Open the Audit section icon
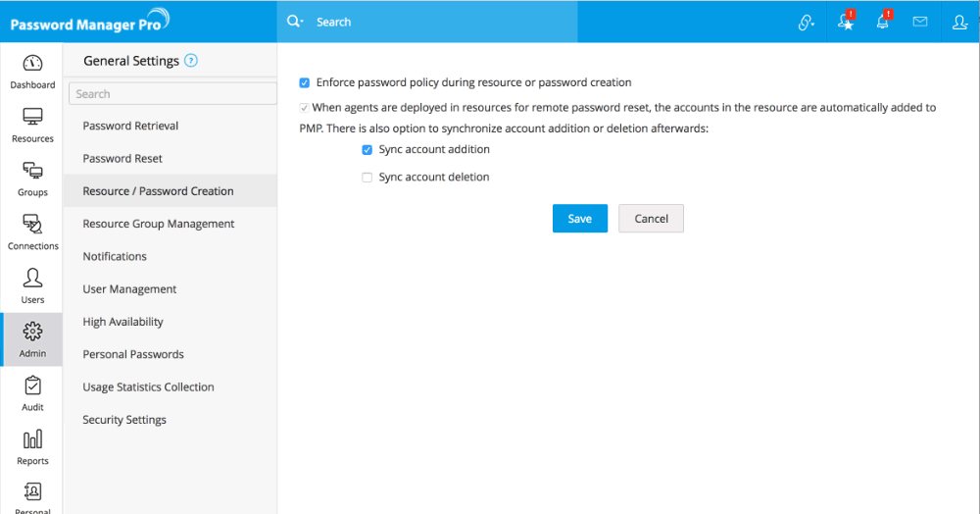The height and width of the screenshot is (514, 980). pos(32,392)
